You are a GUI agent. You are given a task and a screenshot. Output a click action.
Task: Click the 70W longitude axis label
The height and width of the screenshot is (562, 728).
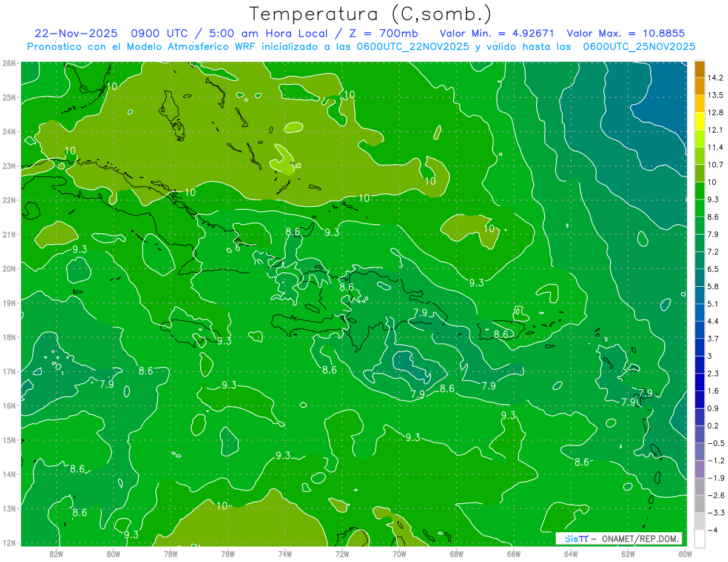click(399, 554)
